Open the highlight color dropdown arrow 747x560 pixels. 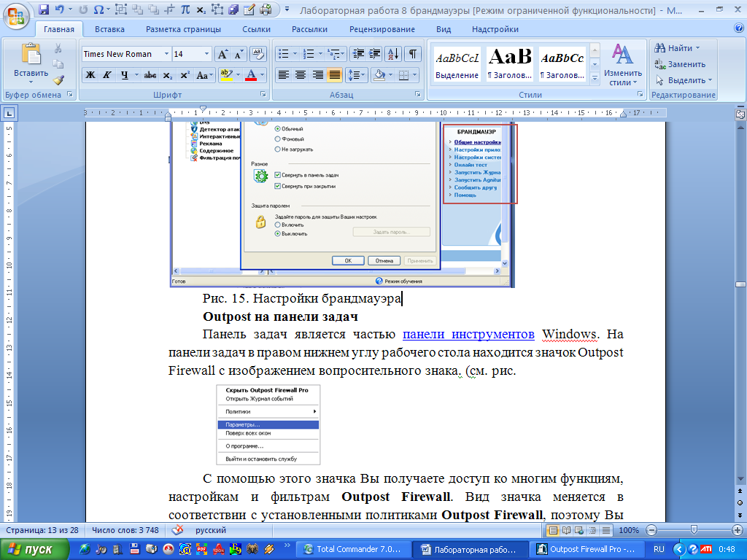coord(239,75)
